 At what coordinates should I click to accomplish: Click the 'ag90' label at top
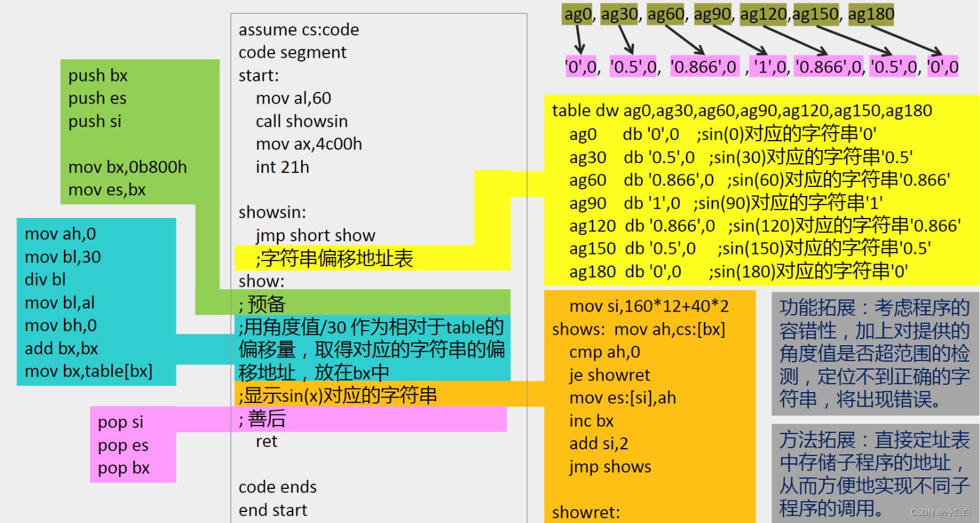tap(712, 14)
